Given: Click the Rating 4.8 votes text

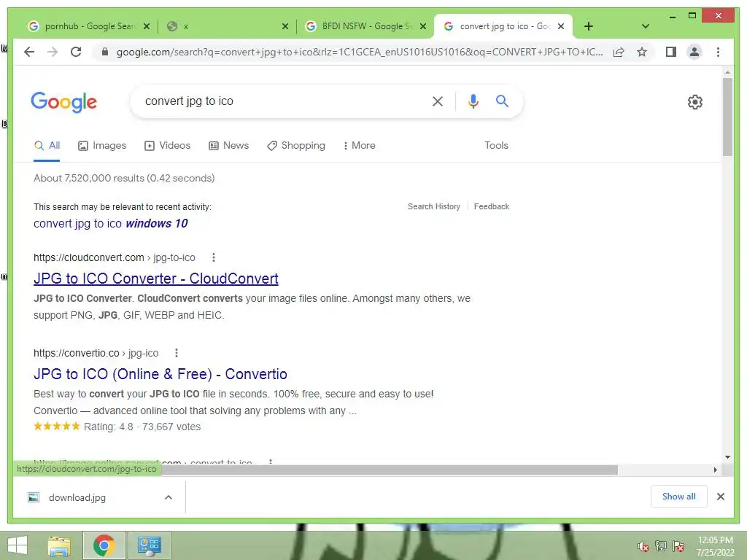Looking at the screenshot, I should (x=142, y=427).
